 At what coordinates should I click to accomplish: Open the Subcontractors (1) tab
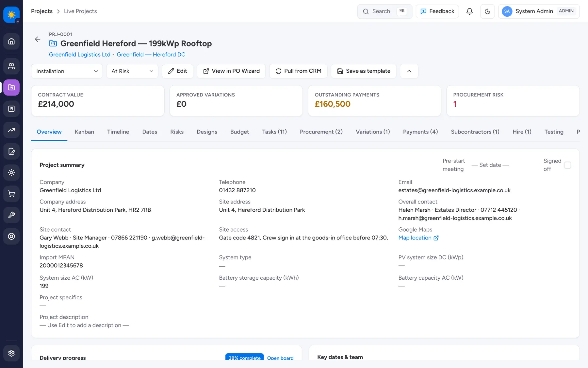click(475, 132)
